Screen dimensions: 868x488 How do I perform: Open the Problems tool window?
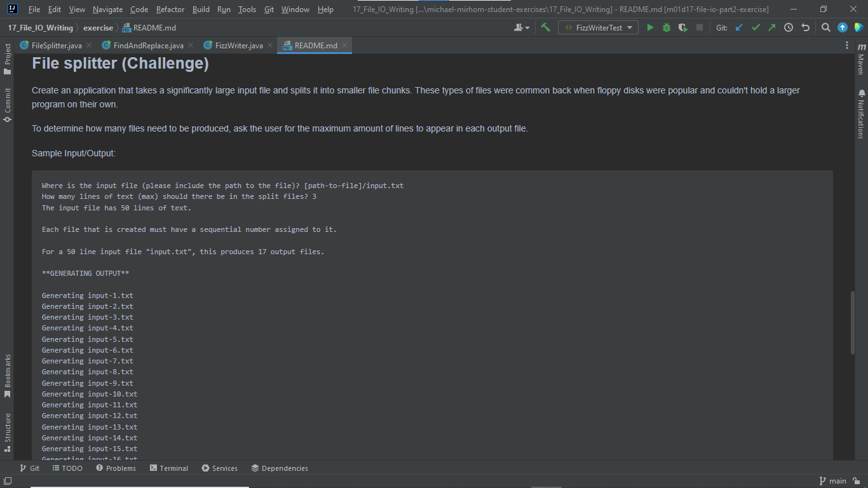[x=116, y=468]
